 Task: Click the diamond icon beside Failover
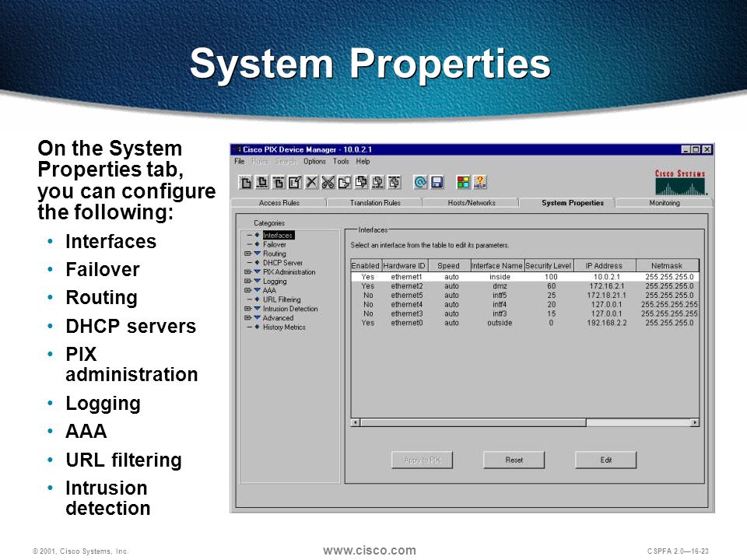[x=258, y=244]
